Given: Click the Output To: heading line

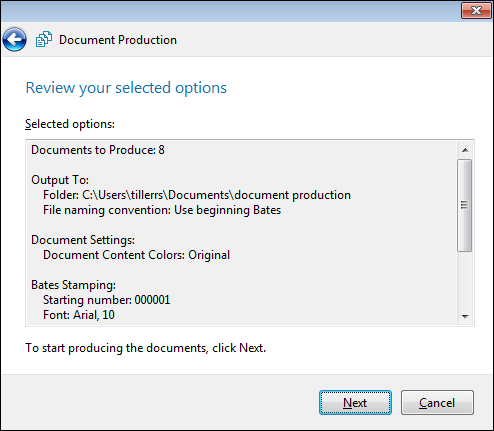Looking at the screenshot, I should [x=60, y=180].
